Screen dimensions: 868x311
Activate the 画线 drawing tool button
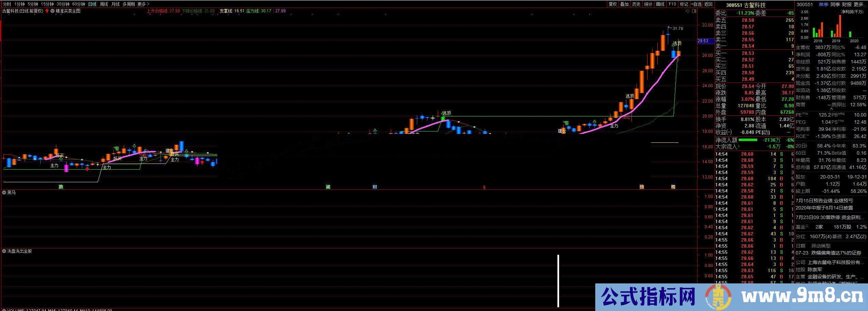pyautogui.click(x=660, y=4)
